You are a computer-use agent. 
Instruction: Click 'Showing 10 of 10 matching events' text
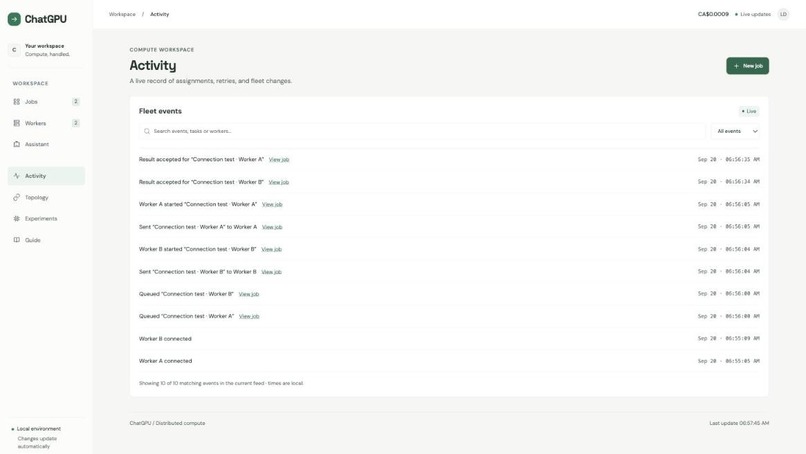click(x=221, y=383)
